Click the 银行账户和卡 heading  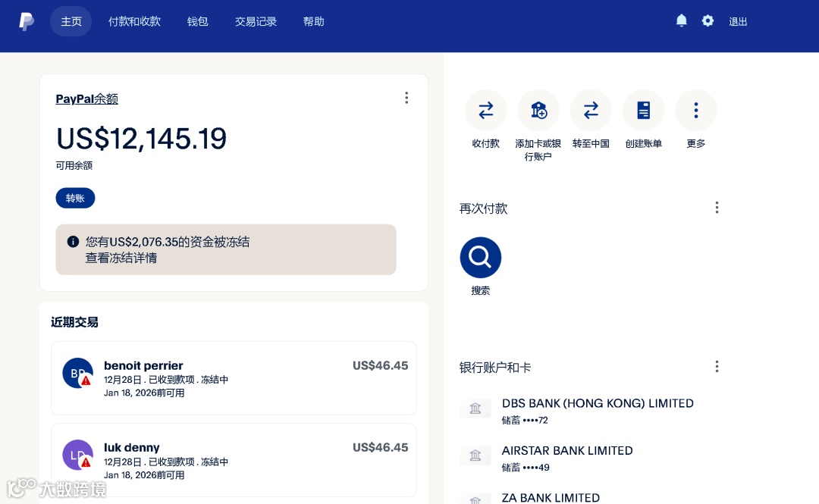[495, 368]
